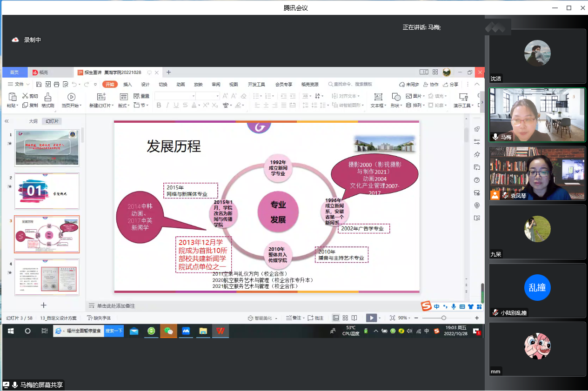Click the Share (分享) button
The image size is (588, 391).
point(450,85)
